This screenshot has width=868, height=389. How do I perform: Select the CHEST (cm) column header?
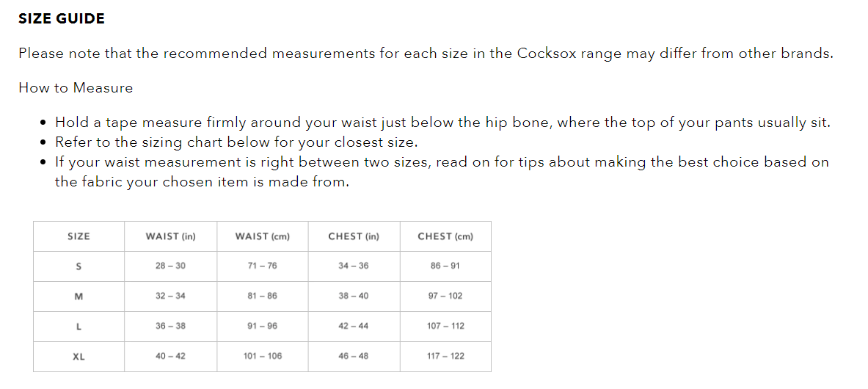445,236
